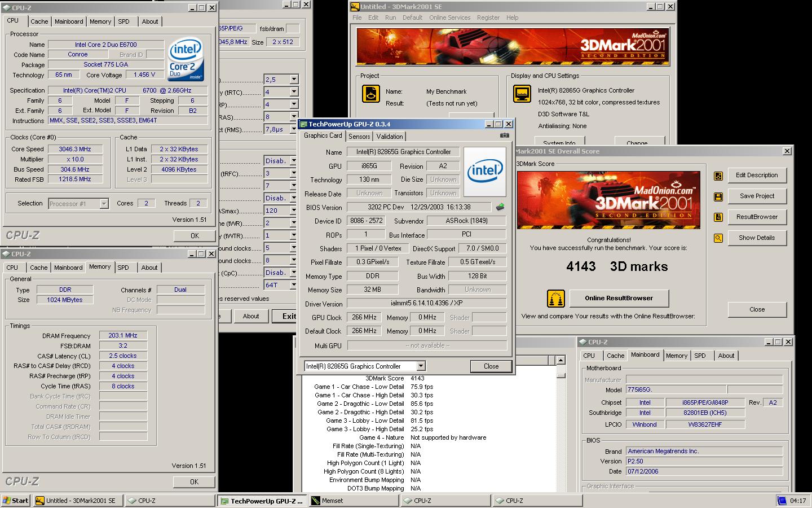
Task: Open the Mainboard tab in top CPU-Z
Action: click(x=69, y=21)
